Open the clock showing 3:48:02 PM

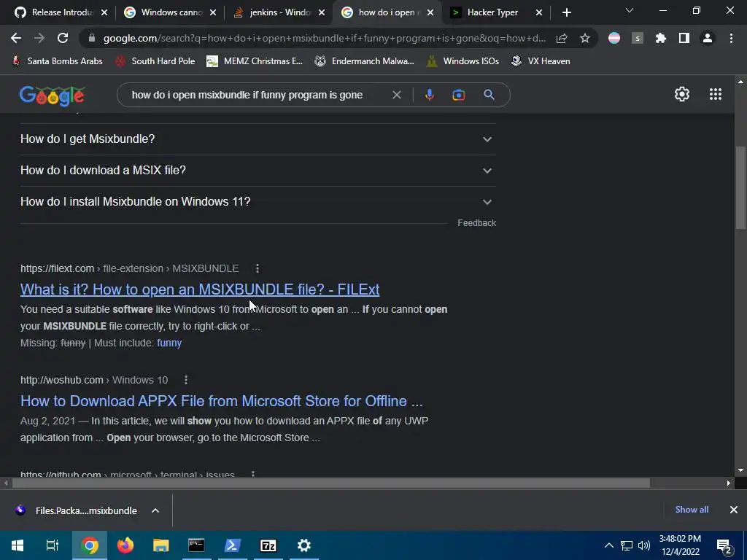[x=681, y=545]
